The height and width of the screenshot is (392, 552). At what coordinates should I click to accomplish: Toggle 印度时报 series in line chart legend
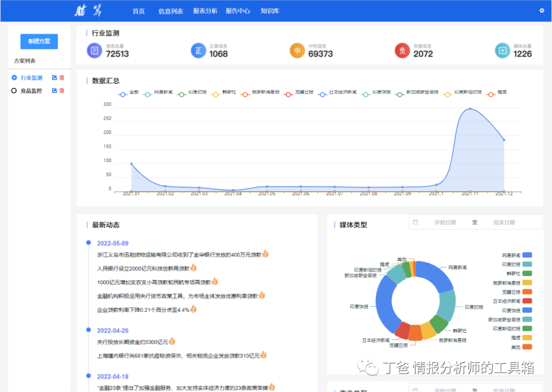click(192, 93)
